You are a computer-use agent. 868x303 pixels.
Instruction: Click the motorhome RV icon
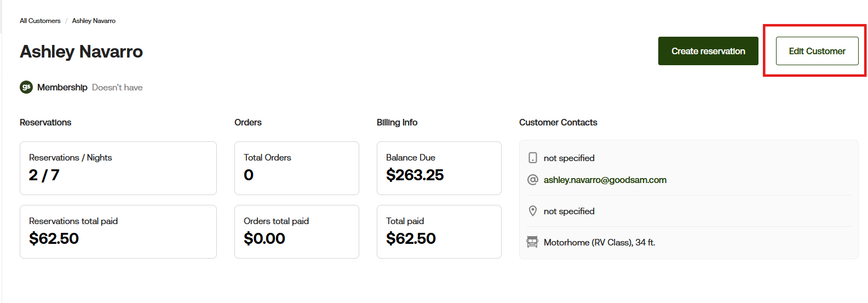[x=532, y=242]
